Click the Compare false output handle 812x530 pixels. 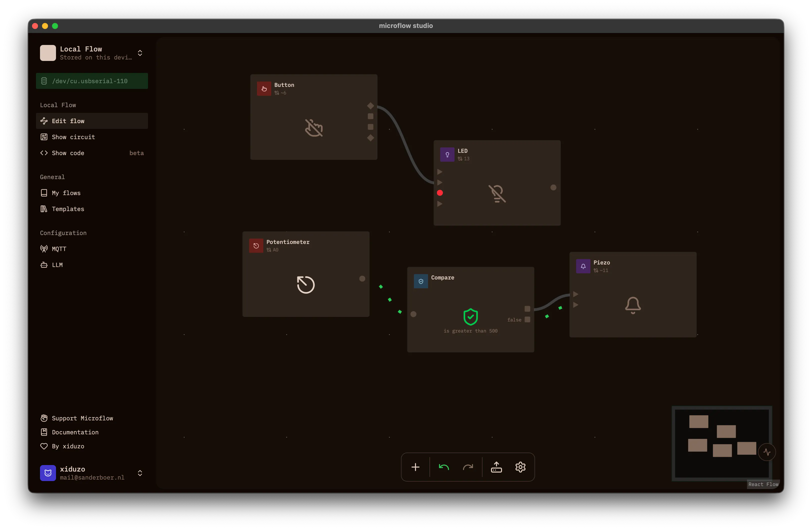point(527,319)
